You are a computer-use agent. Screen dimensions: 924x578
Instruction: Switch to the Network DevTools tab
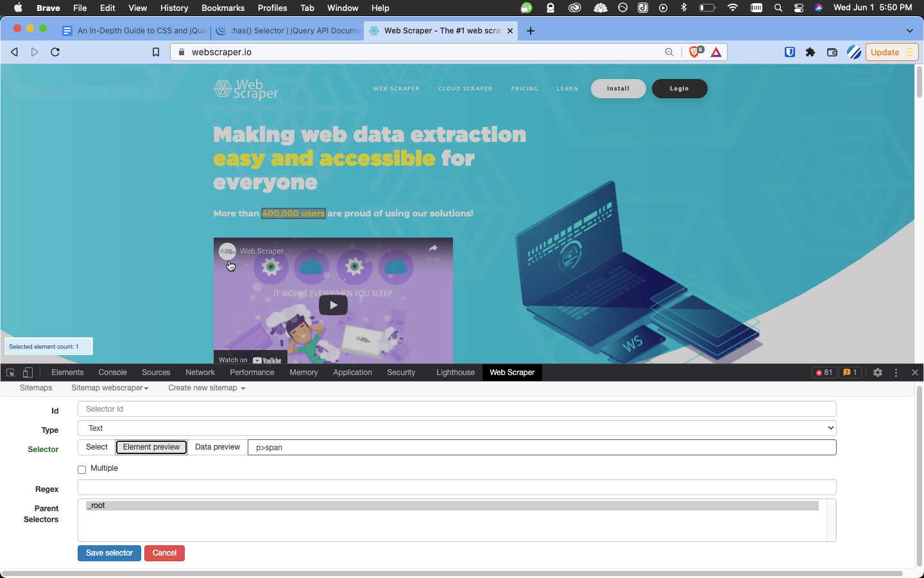200,372
